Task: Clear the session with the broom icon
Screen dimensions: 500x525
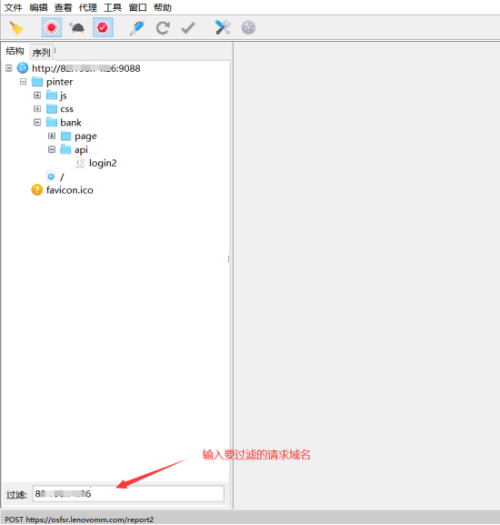Action: [16, 28]
